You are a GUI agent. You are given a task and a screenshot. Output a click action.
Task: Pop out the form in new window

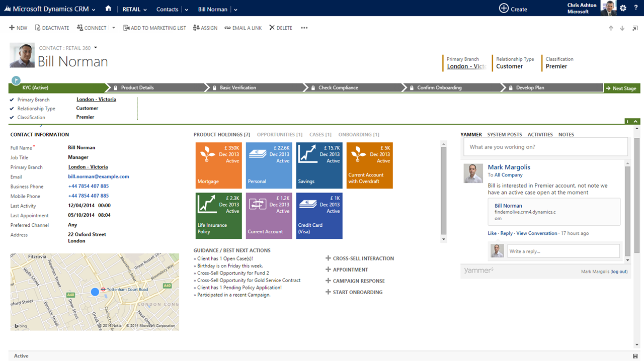[634, 28]
